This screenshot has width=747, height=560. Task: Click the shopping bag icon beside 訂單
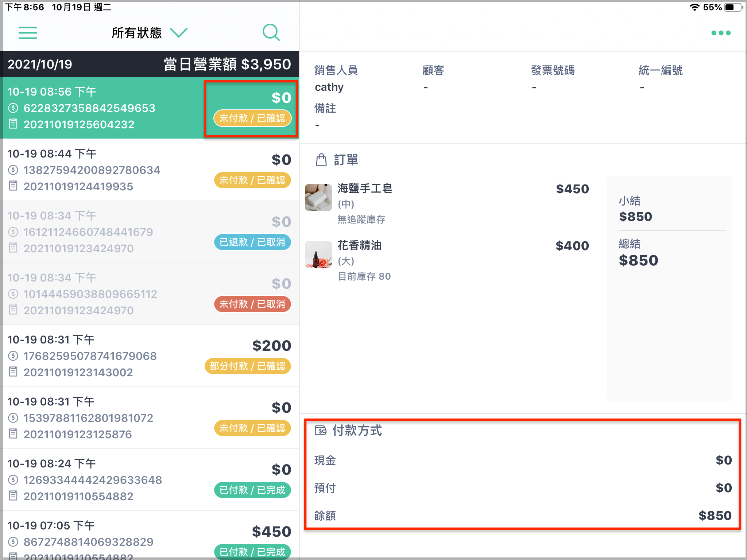tap(321, 160)
